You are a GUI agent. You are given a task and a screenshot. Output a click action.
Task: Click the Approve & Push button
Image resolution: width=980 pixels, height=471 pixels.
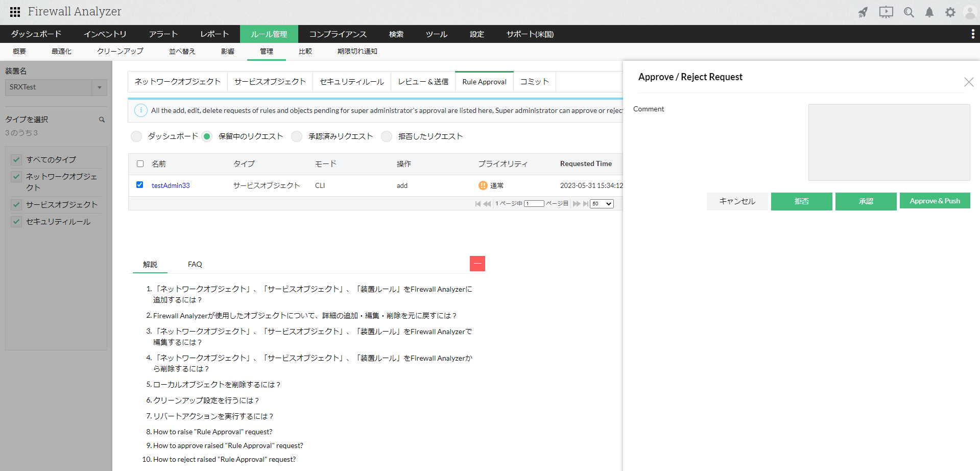(935, 201)
